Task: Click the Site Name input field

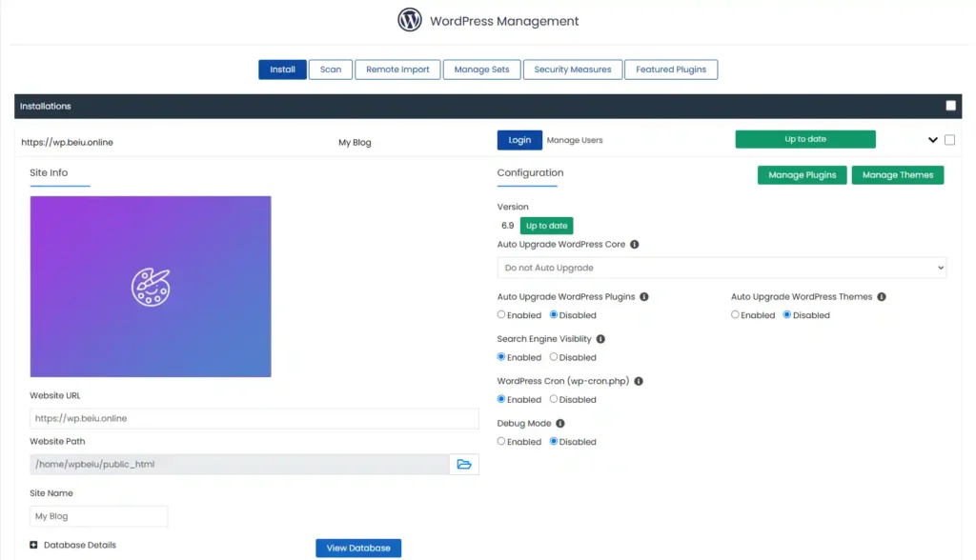Action: coord(99,516)
